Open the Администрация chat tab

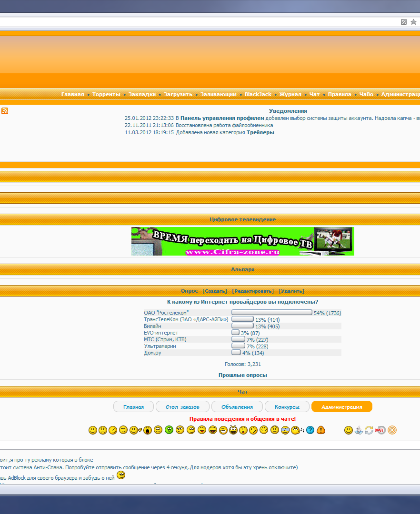point(341,407)
